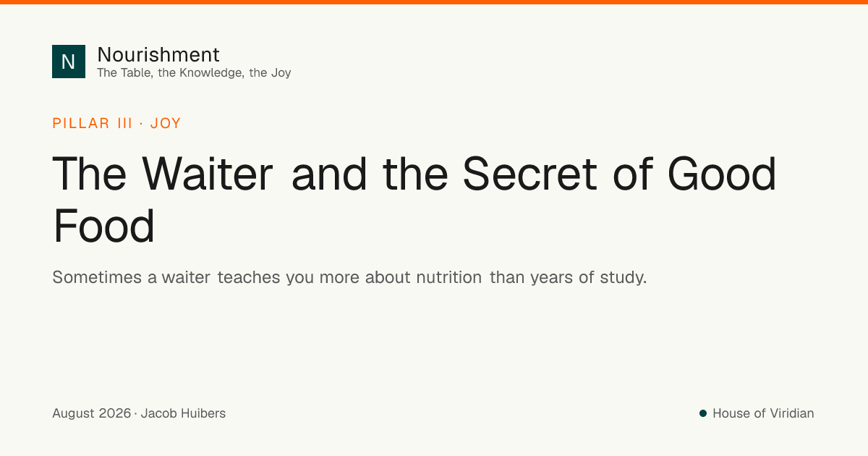Open the House of Viridian link
The width and height of the screenshot is (868, 456).
pyautogui.click(x=763, y=413)
